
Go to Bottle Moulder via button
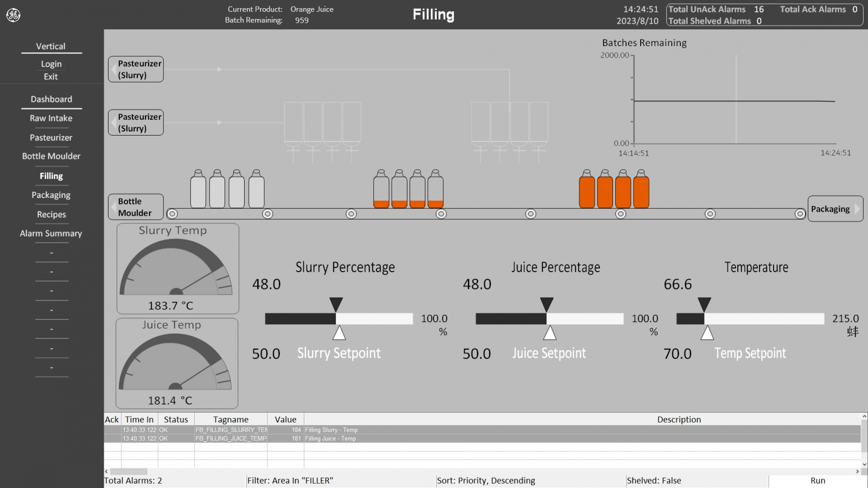[136, 207]
